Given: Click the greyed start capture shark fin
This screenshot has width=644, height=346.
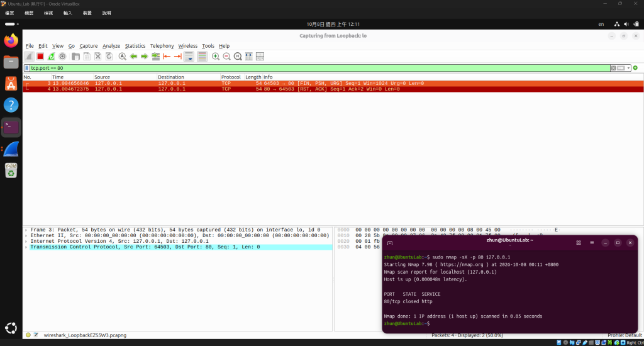Looking at the screenshot, I should coord(29,56).
